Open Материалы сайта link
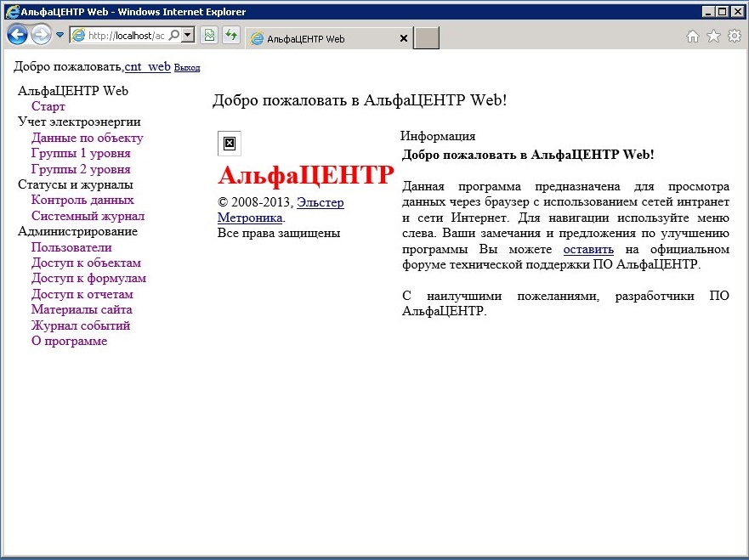Image resolution: width=749 pixels, height=560 pixels. 82,310
